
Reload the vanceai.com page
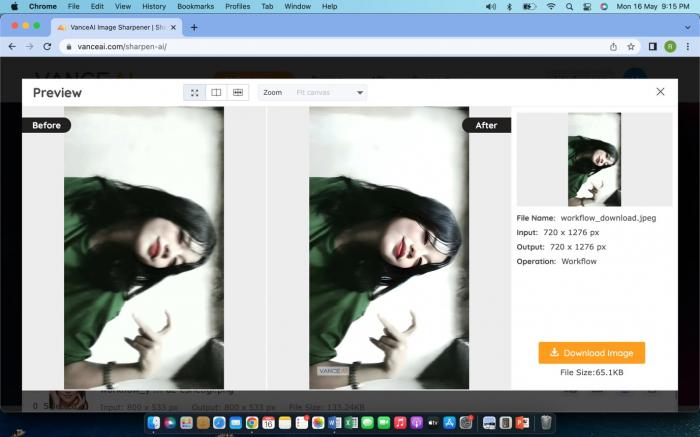(47, 46)
